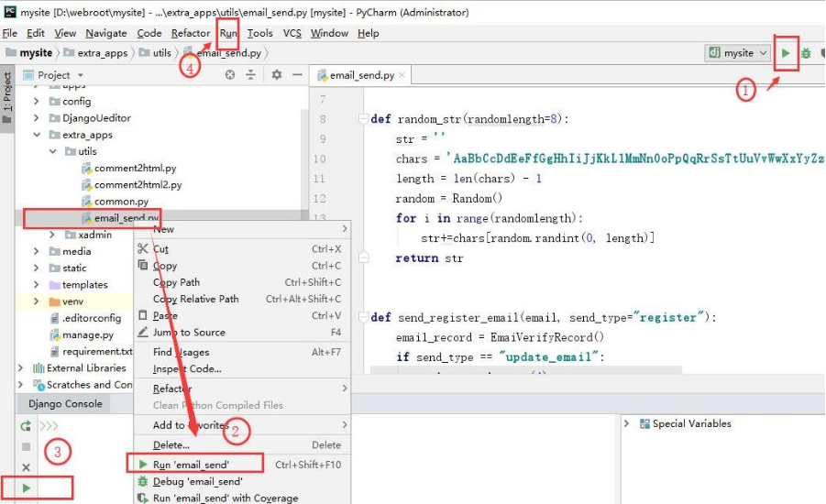This screenshot has height=504, width=826.
Task: Close the email_send.py editor tab
Action: click(x=402, y=75)
